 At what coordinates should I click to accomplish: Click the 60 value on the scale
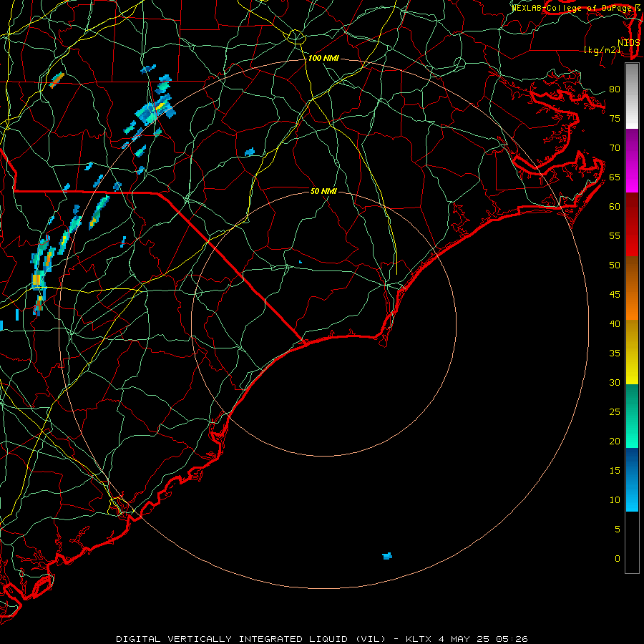point(615,207)
